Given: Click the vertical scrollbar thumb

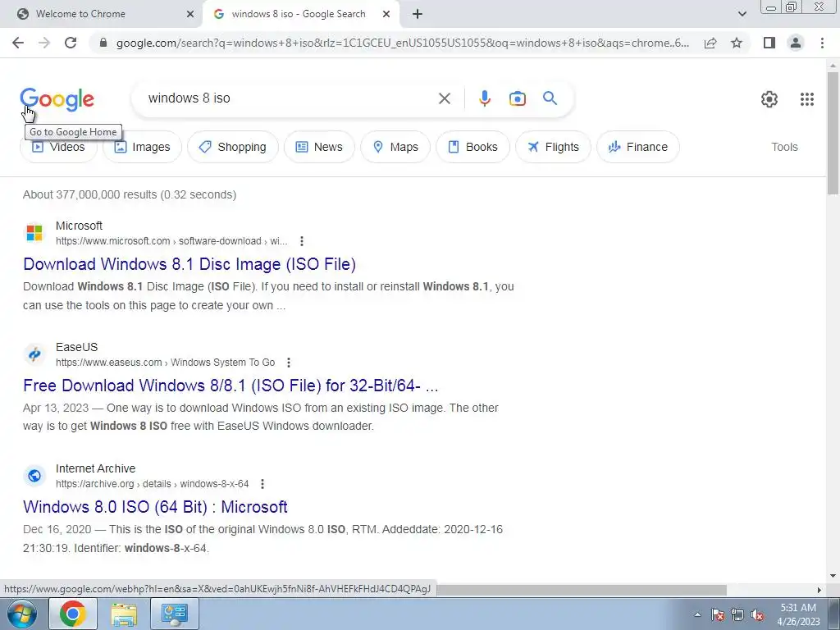Looking at the screenshot, I should point(833,133).
